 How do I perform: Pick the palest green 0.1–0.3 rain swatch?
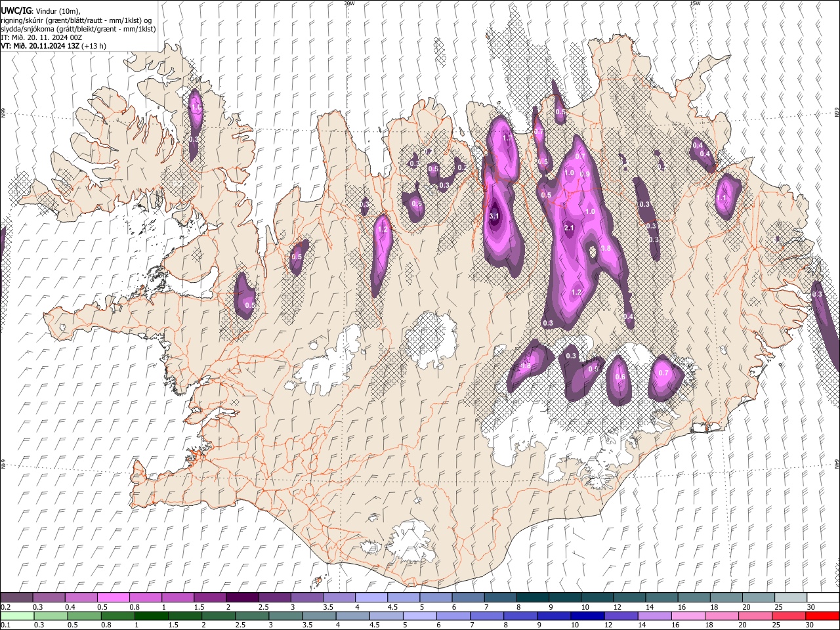[17, 616]
